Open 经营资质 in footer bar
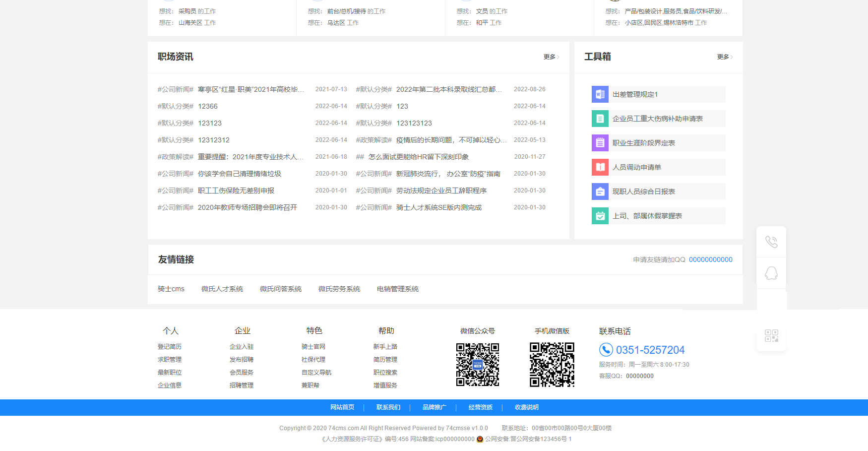The width and height of the screenshot is (868, 451). coord(481,407)
